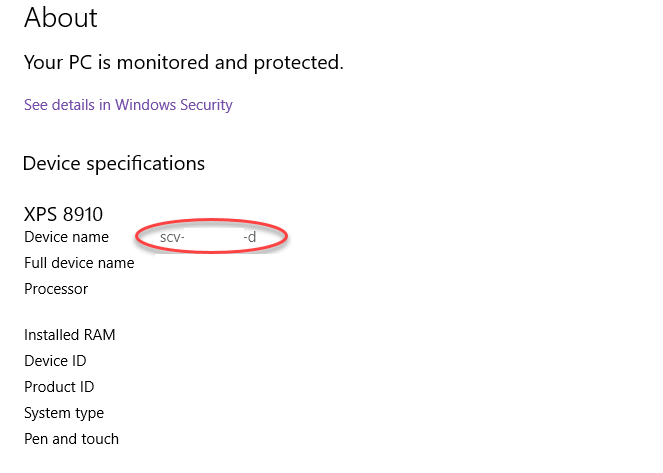Screen dimensions: 663x473
Task: Select the Full device name label
Action: 79,263
